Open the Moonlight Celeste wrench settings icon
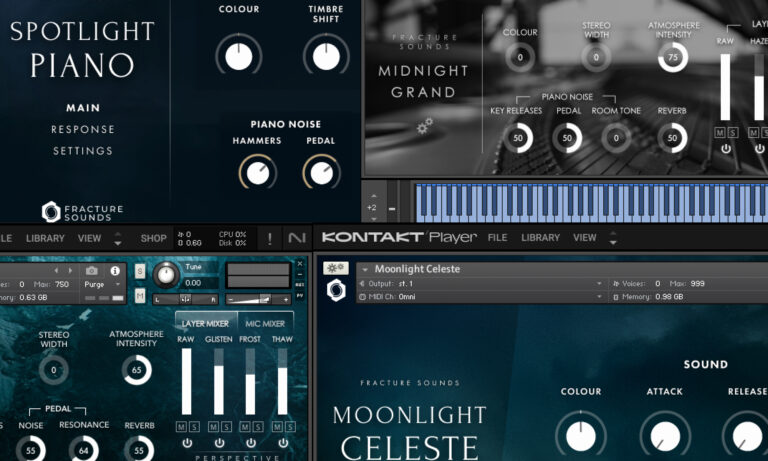The width and height of the screenshot is (768, 461). click(336, 268)
